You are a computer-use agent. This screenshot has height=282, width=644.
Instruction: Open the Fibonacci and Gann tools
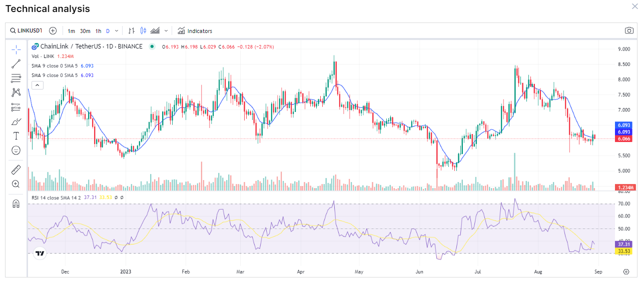pos(16,78)
